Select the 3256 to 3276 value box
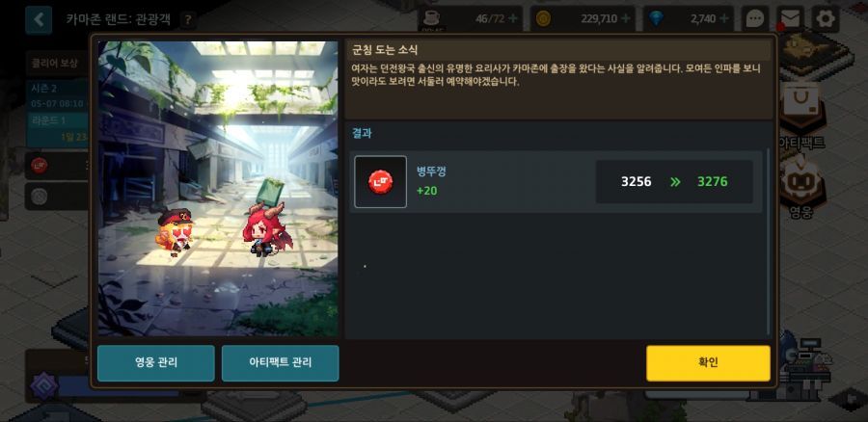The width and height of the screenshot is (868, 422). click(674, 182)
